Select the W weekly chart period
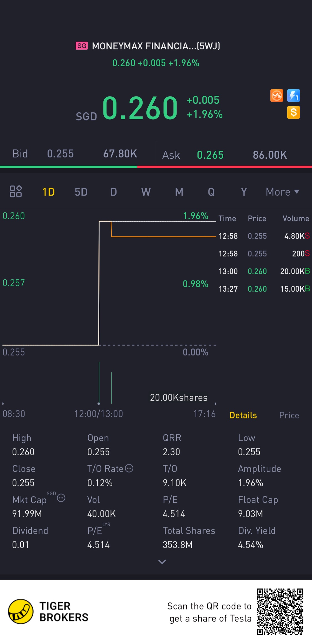312x644 pixels. pos(146,192)
